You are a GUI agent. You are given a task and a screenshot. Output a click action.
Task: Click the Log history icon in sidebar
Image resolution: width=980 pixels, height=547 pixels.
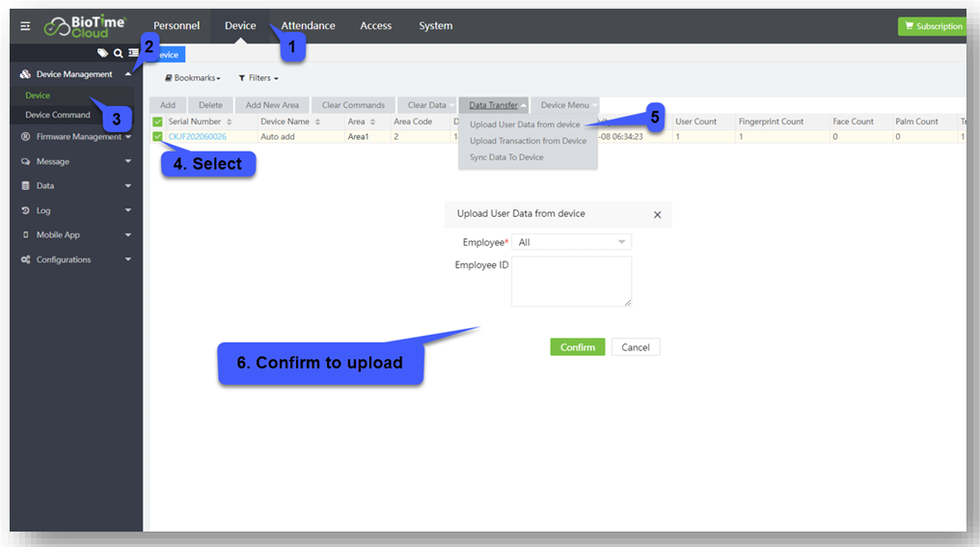[x=26, y=210]
